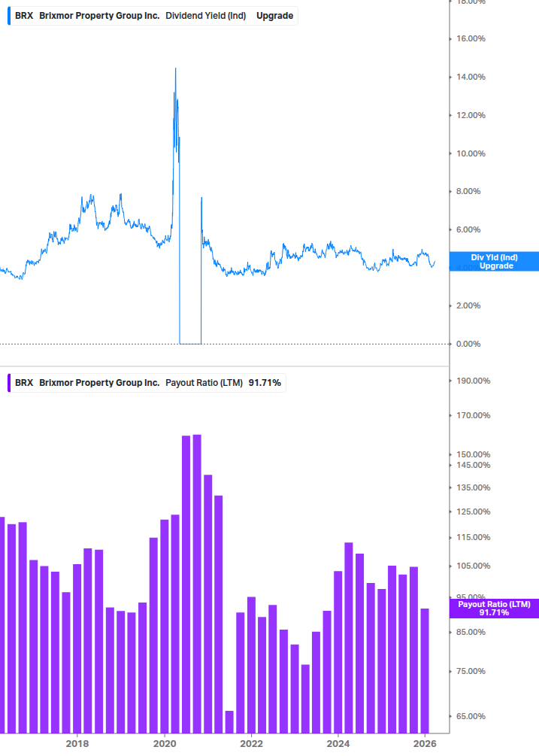
Task: Click the Upgrade link in the top legend
Action: point(274,15)
